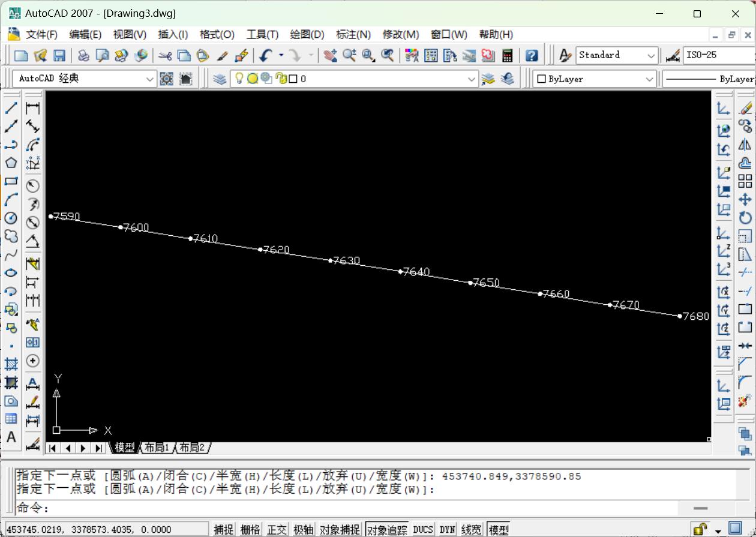
Task: Select the Move modify tool
Action: 745,199
